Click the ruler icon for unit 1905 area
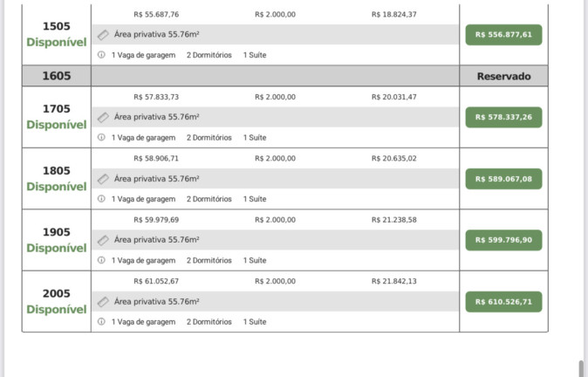Image resolution: width=588 pixels, height=377 pixels. (x=103, y=240)
